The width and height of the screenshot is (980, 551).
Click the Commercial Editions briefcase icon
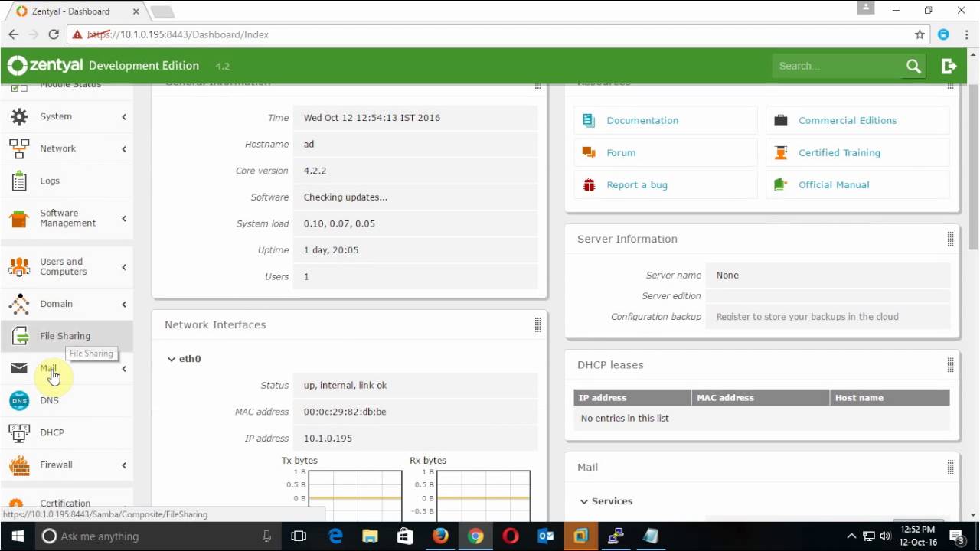point(781,120)
